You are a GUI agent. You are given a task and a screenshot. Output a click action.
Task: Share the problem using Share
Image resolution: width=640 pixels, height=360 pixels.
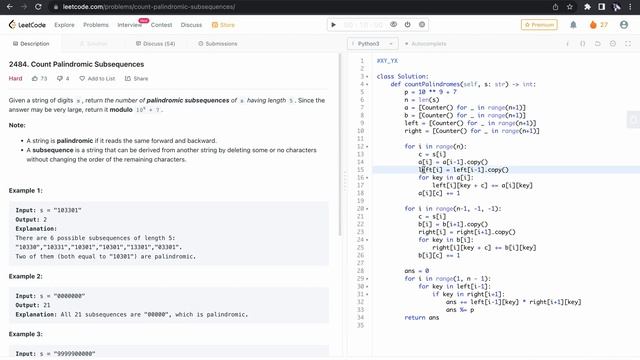click(x=136, y=78)
